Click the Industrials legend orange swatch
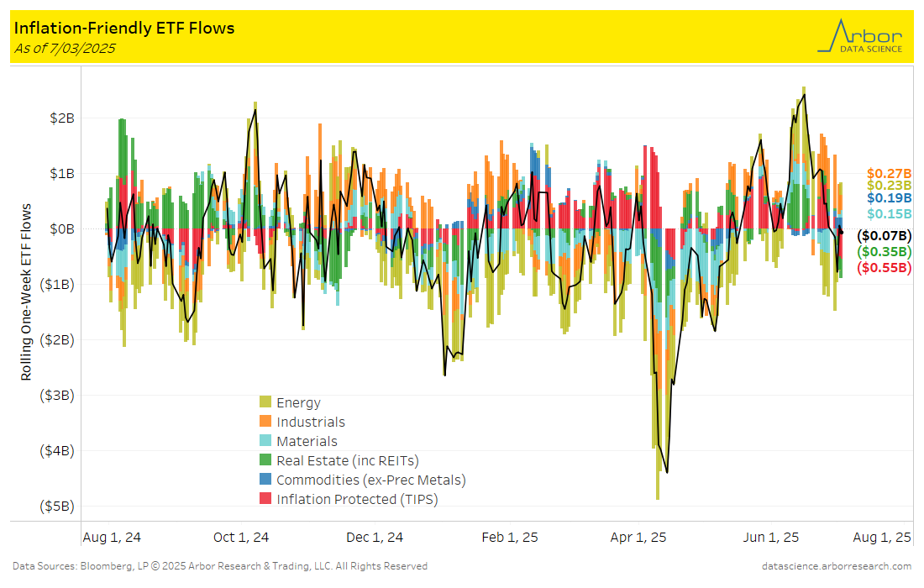 (265, 422)
